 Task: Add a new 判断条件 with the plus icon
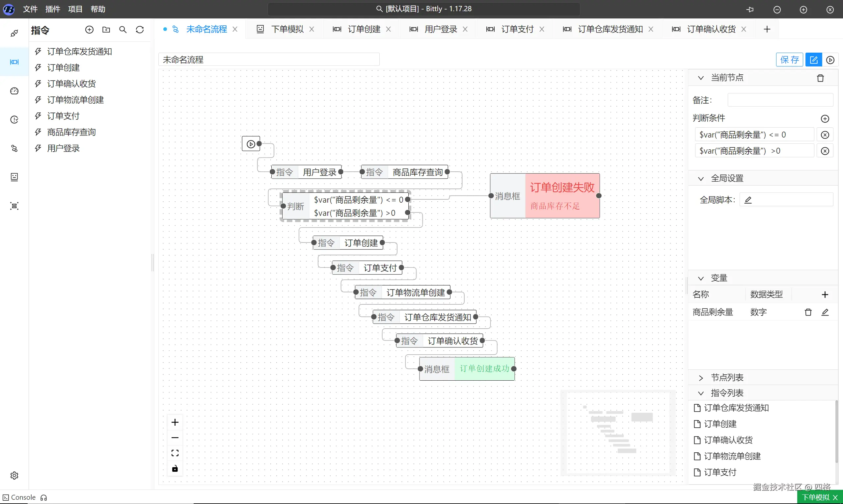pyautogui.click(x=825, y=118)
